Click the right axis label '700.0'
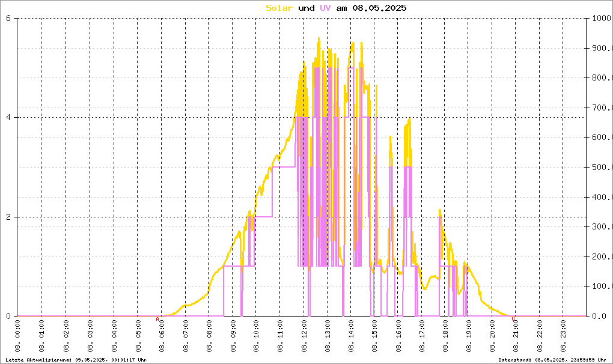This screenshot has width=613, height=364. point(602,108)
